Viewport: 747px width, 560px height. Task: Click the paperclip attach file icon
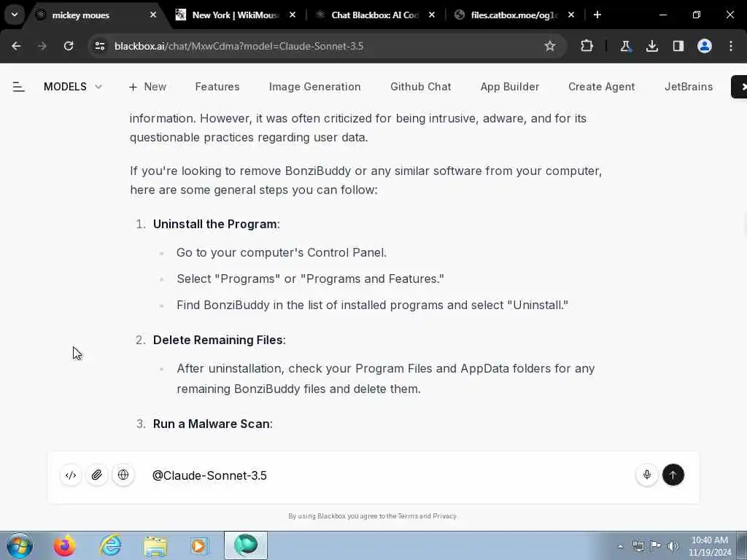click(97, 475)
